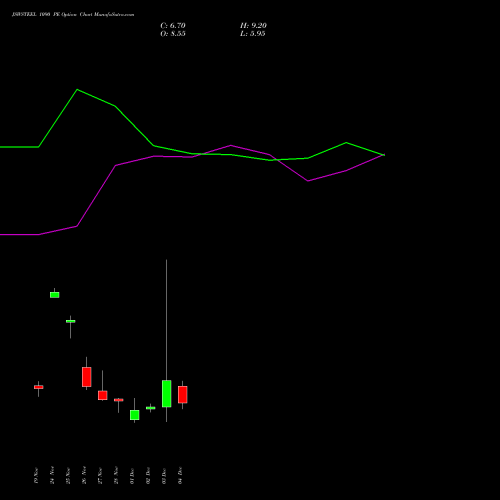Image resolution: width=500 pixels, height=500 pixels.
Task: Select the 03 Dec date label
Action: (x=164, y=476)
